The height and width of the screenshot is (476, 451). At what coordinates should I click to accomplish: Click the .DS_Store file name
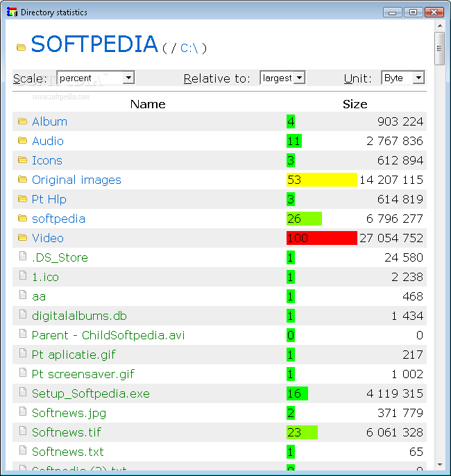pos(60,257)
